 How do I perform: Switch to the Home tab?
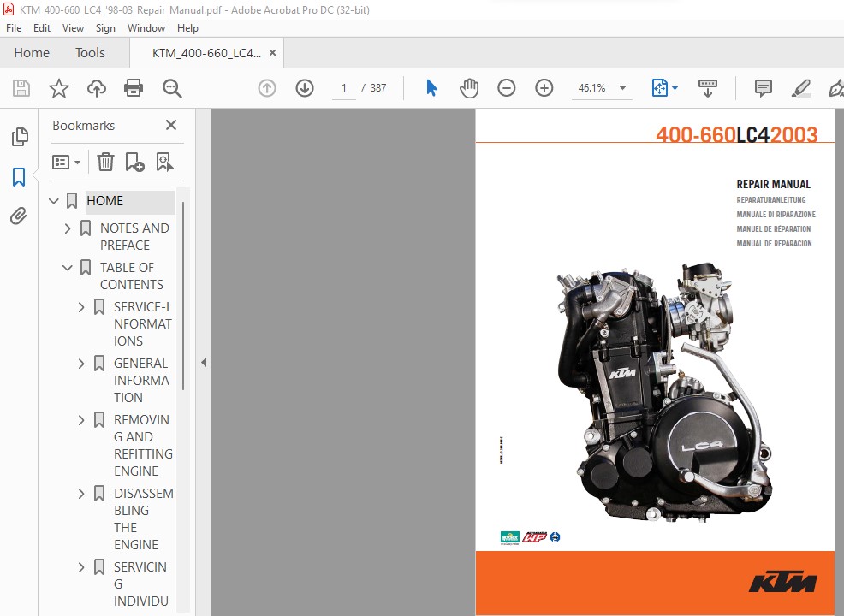click(32, 53)
